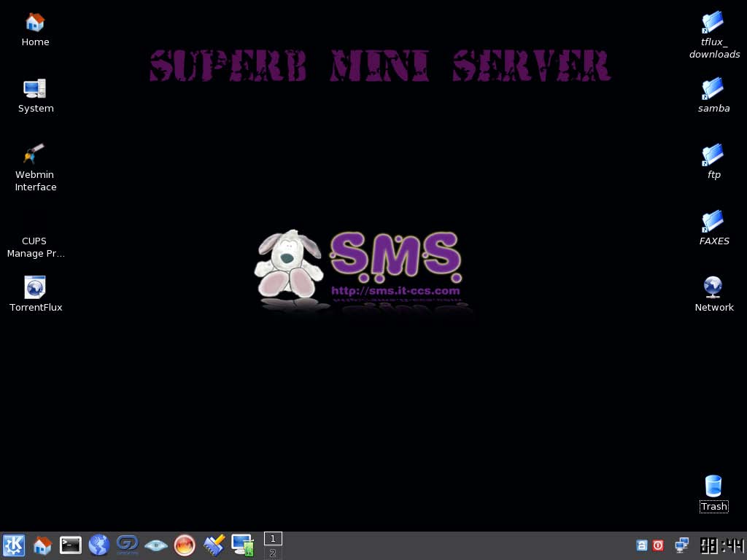Open the Home desktop icon
This screenshot has height=560, width=747.
(x=35, y=23)
